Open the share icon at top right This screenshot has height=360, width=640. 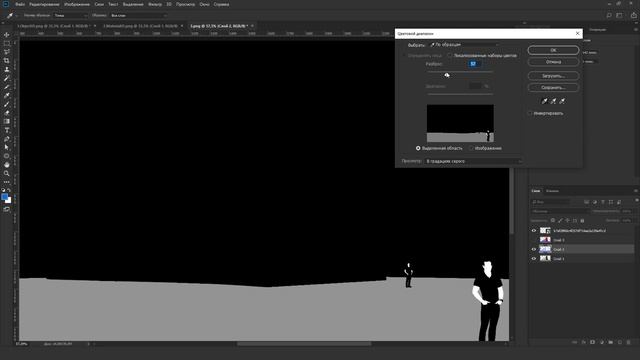pyautogui.click(x=633, y=16)
